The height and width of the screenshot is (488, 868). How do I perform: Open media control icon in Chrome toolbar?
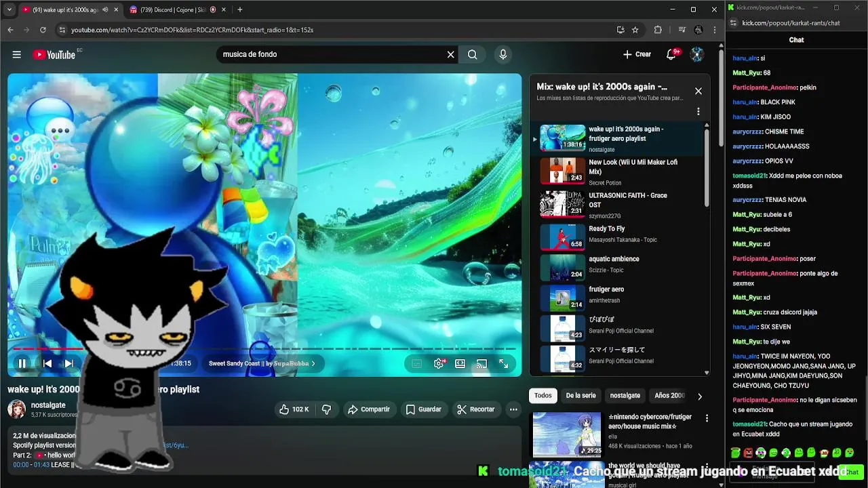(x=682, y=30)
